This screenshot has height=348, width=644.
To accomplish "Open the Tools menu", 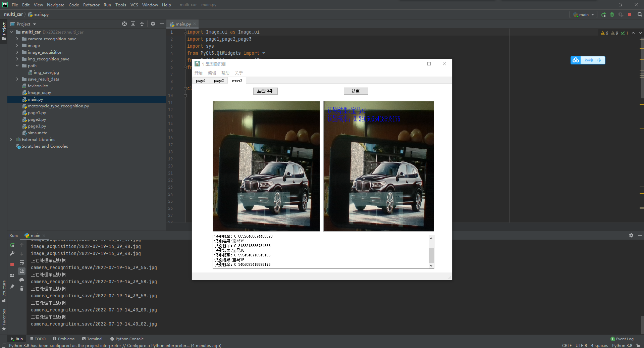I will (120, 5).
